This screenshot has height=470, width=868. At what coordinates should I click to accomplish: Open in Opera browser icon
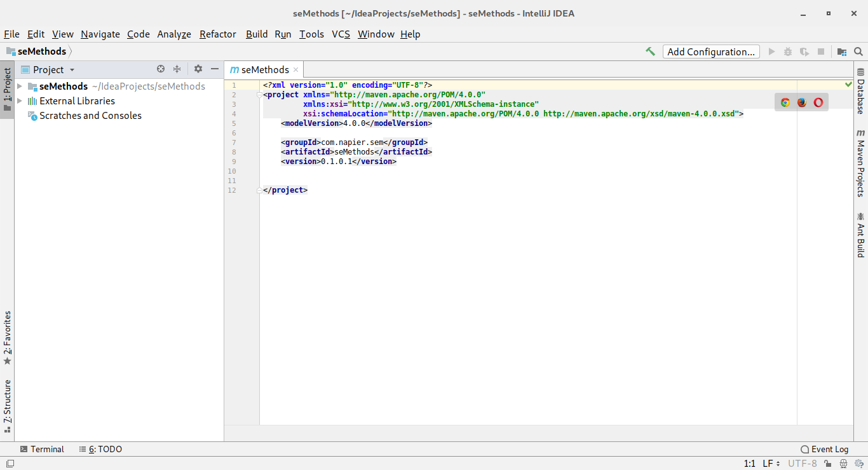(818, 102)
